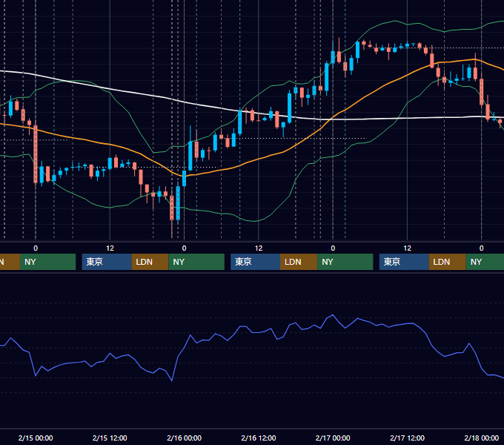This screenshot has height=445, width=504.
Task: Click the 2/17 東京 session box
Action: pos(404,262)
